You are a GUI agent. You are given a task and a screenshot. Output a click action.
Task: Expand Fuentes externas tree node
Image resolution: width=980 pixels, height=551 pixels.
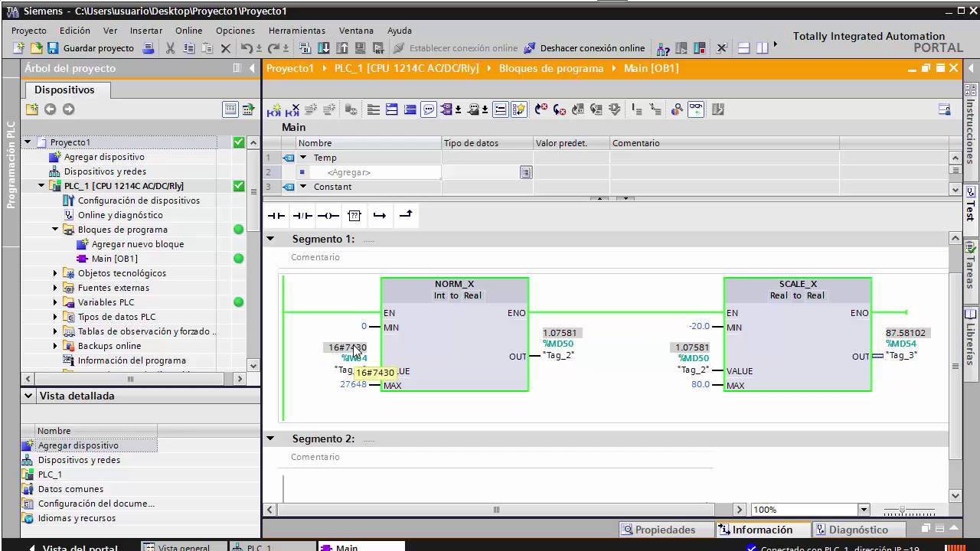pos(55,288)
